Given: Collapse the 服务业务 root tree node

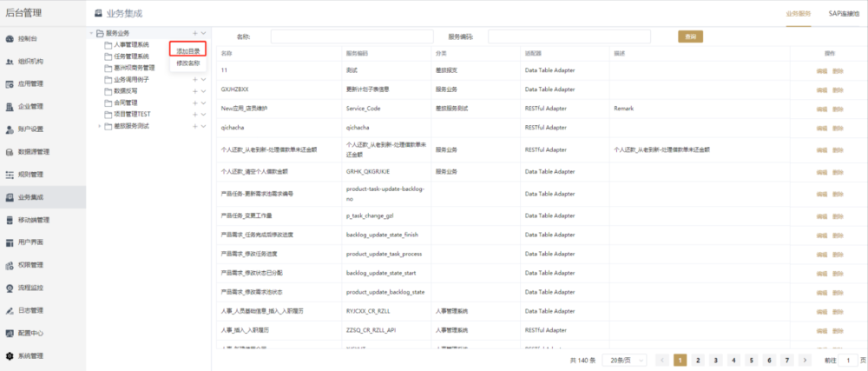Looking at the screenshot, I should pos(92,33).
